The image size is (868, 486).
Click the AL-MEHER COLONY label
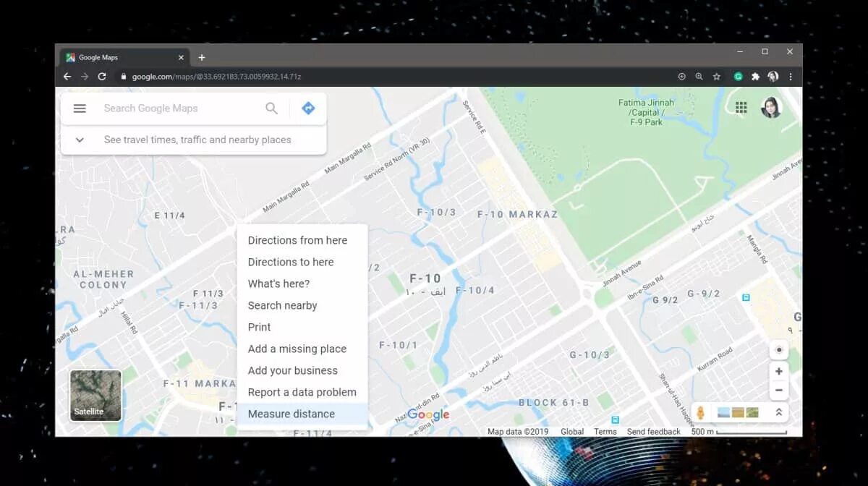click(103, 279)
